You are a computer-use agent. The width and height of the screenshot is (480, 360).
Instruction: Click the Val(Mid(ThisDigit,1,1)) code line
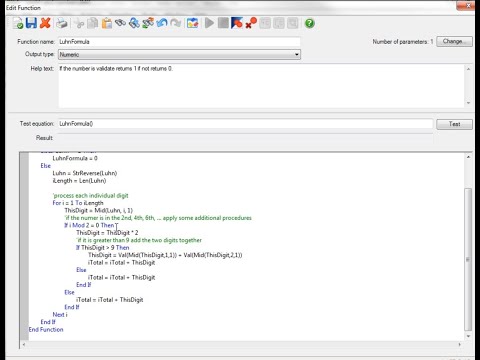tap(165, 255)
